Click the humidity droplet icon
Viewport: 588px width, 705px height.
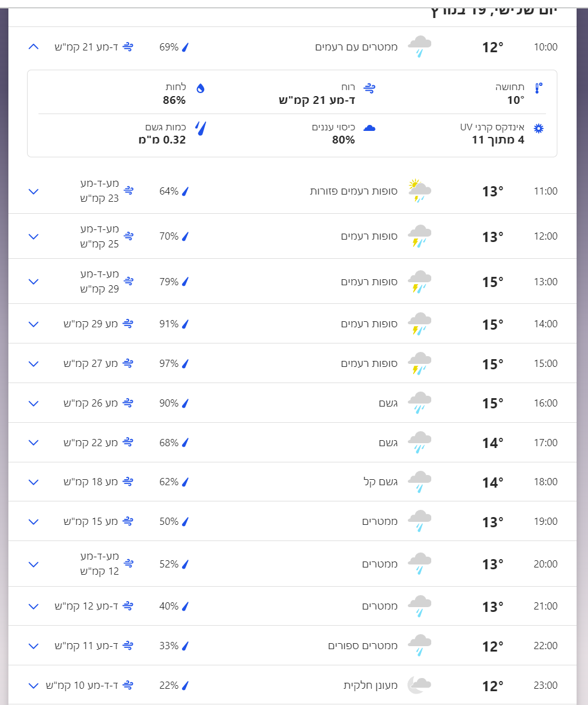[x=201, y=88]
